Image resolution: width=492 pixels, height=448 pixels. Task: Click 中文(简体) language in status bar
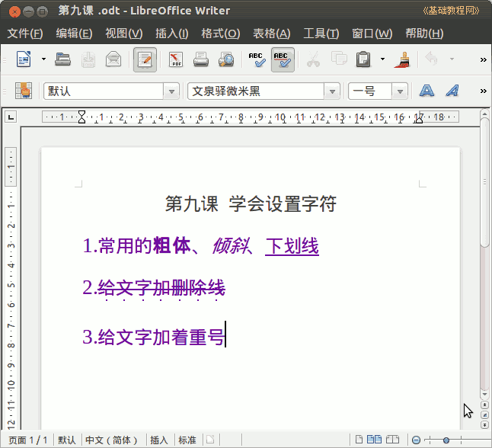(x=111, y=440)
